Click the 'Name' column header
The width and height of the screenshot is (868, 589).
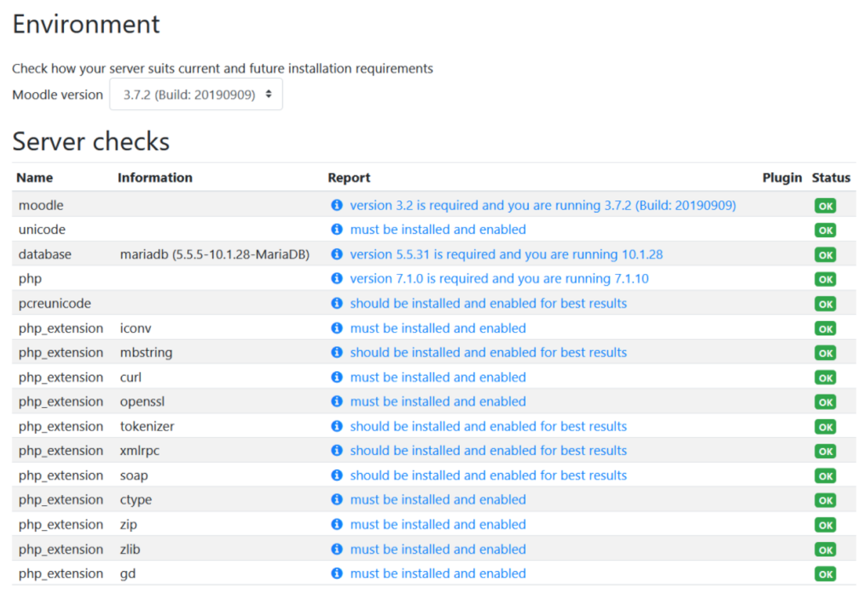click(x=34, y=178)
